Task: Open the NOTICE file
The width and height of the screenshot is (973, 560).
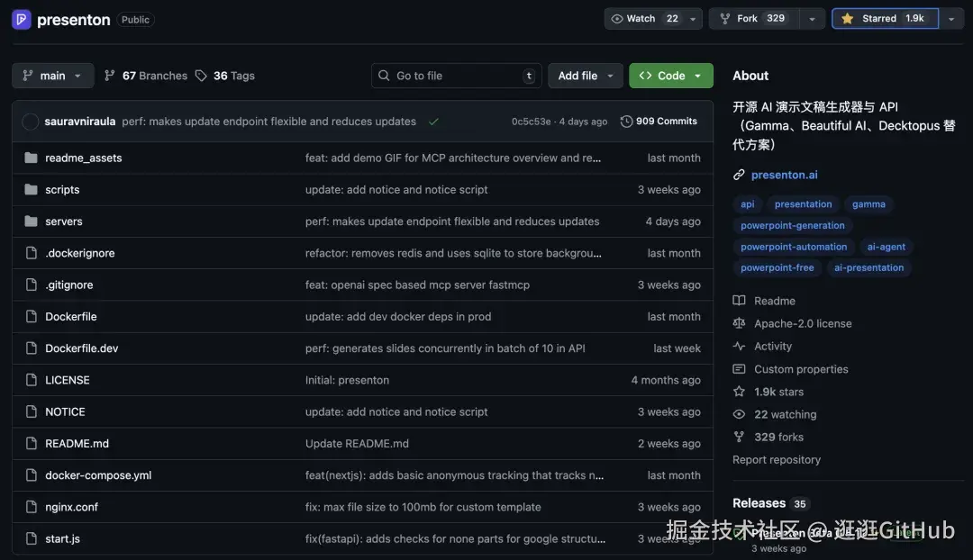Action: 65,411
